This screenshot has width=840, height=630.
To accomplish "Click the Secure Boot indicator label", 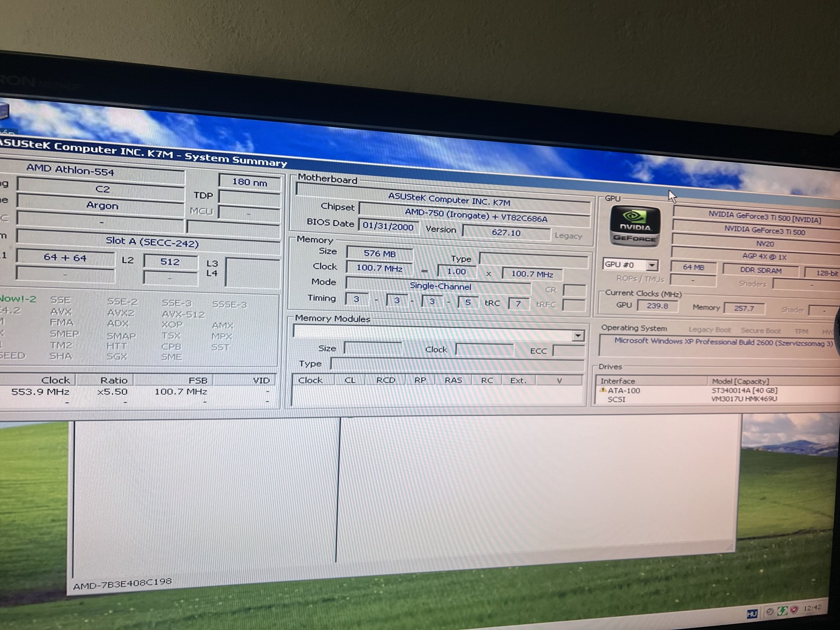I will click(x=761, y=331).
